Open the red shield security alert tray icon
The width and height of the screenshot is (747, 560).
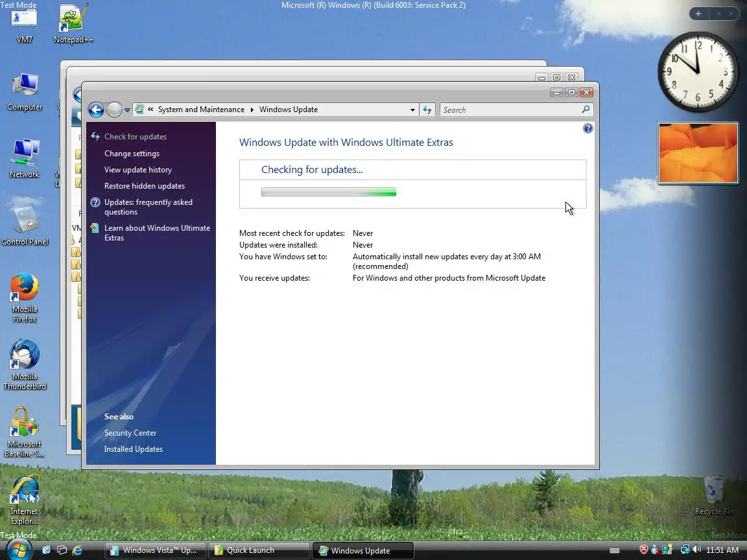coord(644,550)
